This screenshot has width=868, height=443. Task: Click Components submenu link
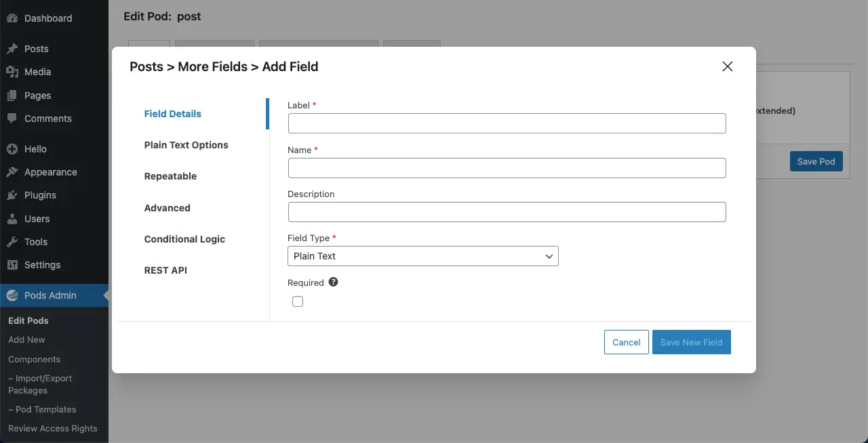34,359
